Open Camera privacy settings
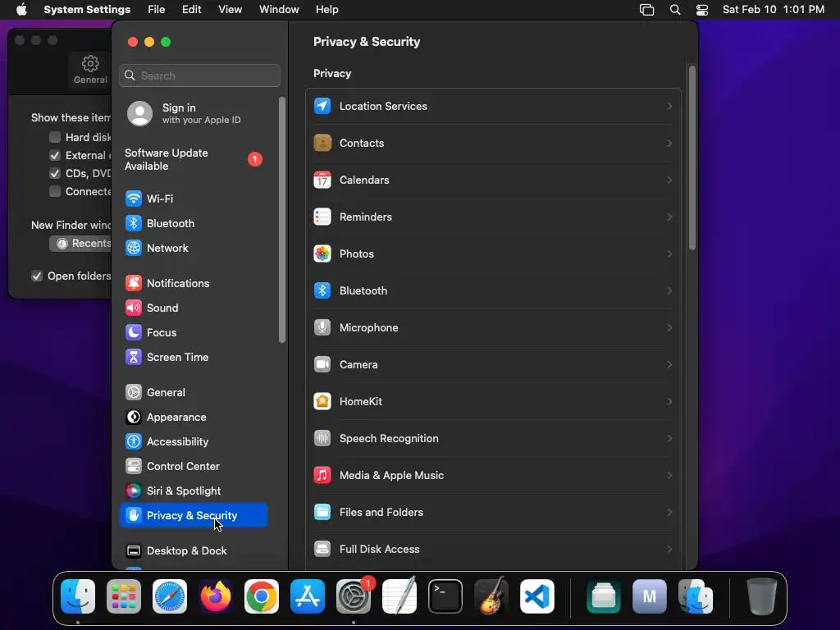Screen dimensions: 840x630 (493, 365)
